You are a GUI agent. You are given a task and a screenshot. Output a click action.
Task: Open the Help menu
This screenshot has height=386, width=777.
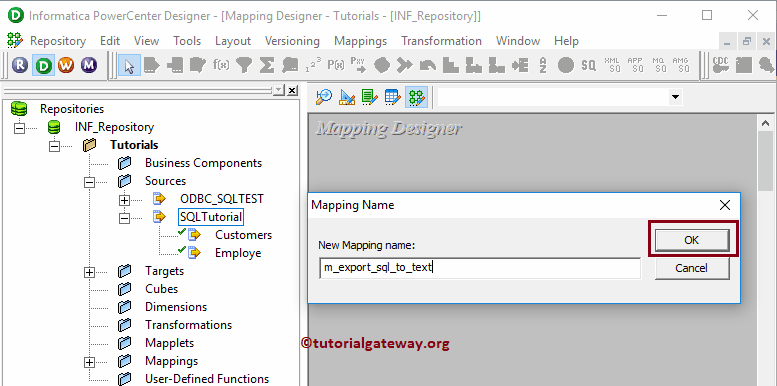pos(566,41)
